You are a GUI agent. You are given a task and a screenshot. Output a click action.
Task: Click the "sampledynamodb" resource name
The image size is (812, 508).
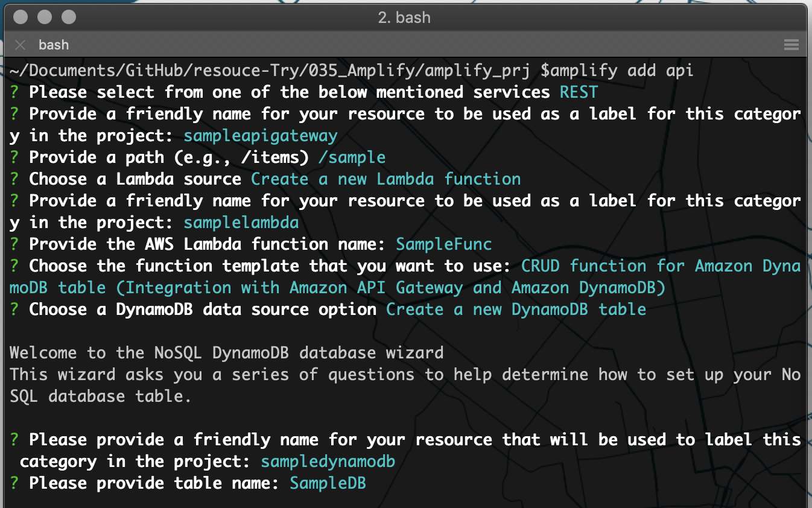click(x=328, y=462)
